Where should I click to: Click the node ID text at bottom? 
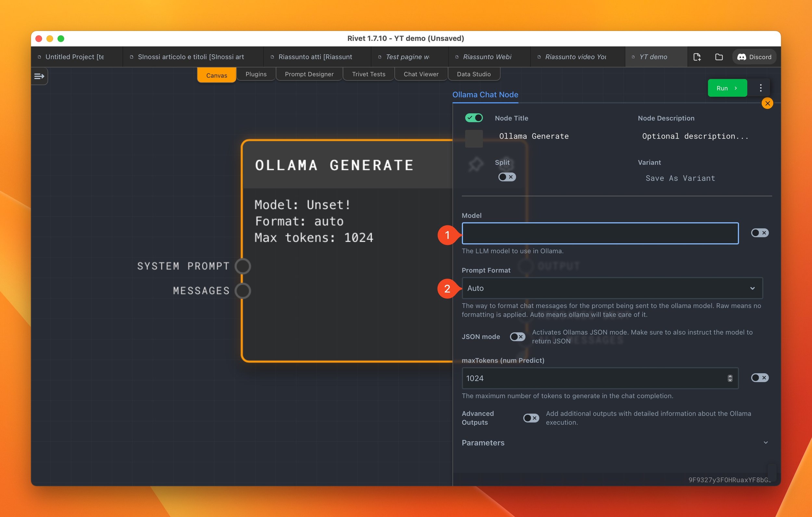[730, 480]
